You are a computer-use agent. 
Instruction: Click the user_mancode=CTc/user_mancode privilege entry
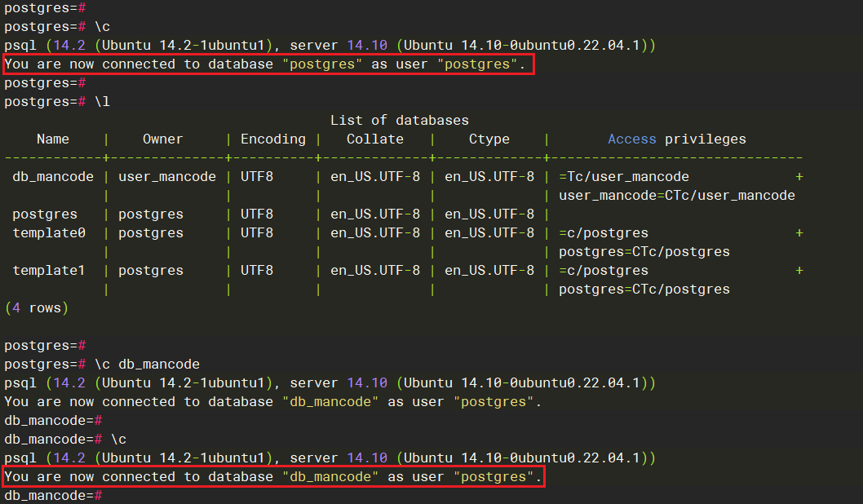[x=676, y=196]
